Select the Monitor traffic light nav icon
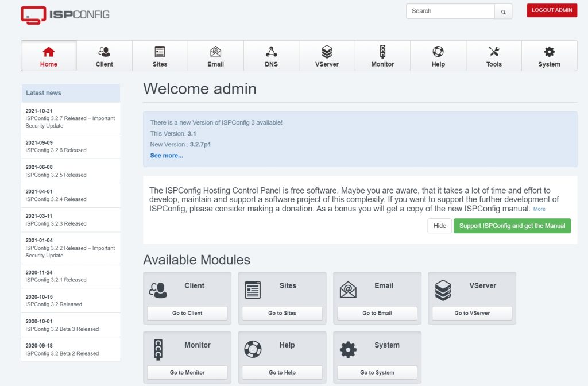588x386 pixels. (x=382, y=52)
